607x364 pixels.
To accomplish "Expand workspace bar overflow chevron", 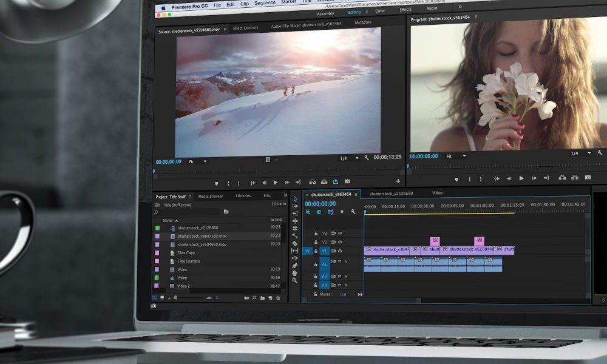I will [460, 7].
